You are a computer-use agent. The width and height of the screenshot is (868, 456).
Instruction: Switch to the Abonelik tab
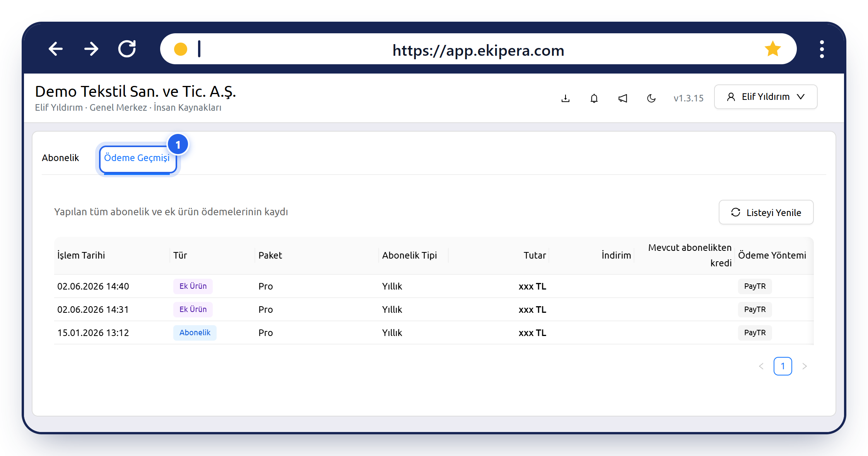click(x=60, y=158)
